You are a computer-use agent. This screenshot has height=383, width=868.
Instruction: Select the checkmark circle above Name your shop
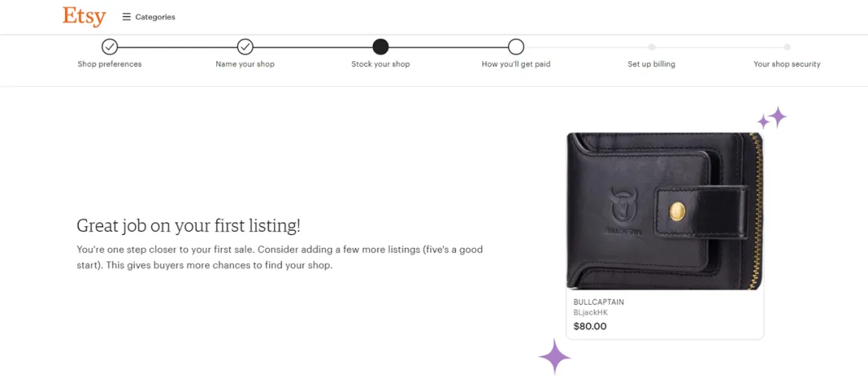click(245, 47)
